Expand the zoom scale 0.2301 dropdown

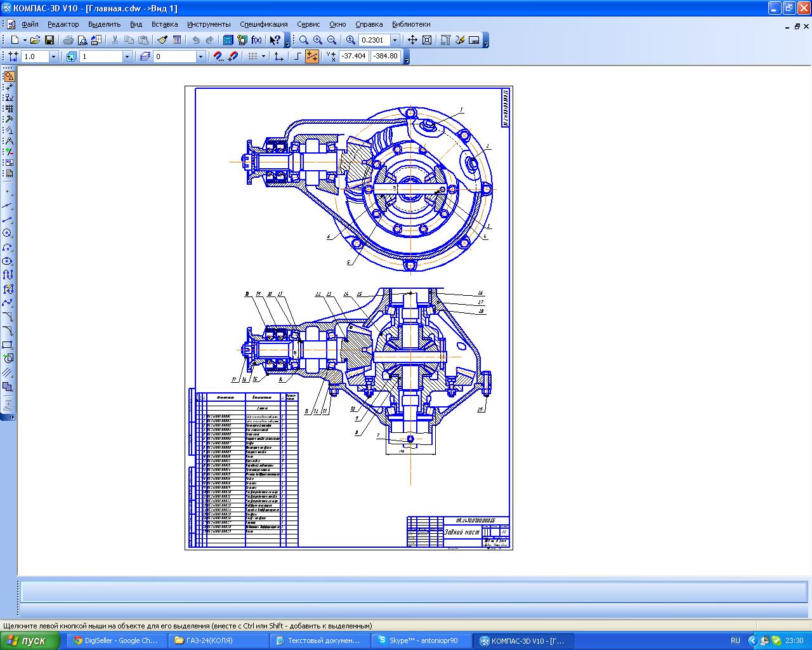click(x=395, y=40)
